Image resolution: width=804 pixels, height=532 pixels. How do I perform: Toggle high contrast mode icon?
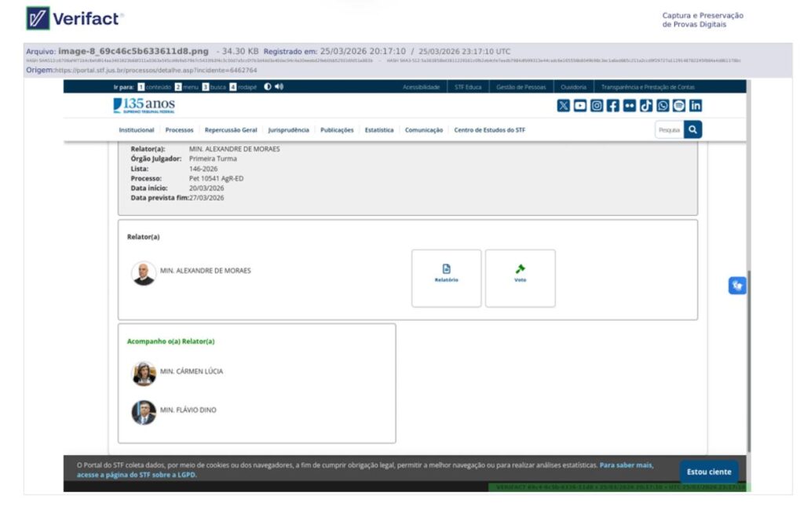click(x=268, y=87)
